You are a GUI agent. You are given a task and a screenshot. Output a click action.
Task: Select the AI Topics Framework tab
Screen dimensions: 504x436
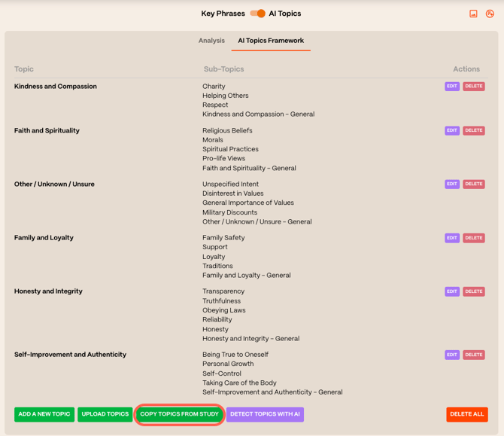point(271,41)
